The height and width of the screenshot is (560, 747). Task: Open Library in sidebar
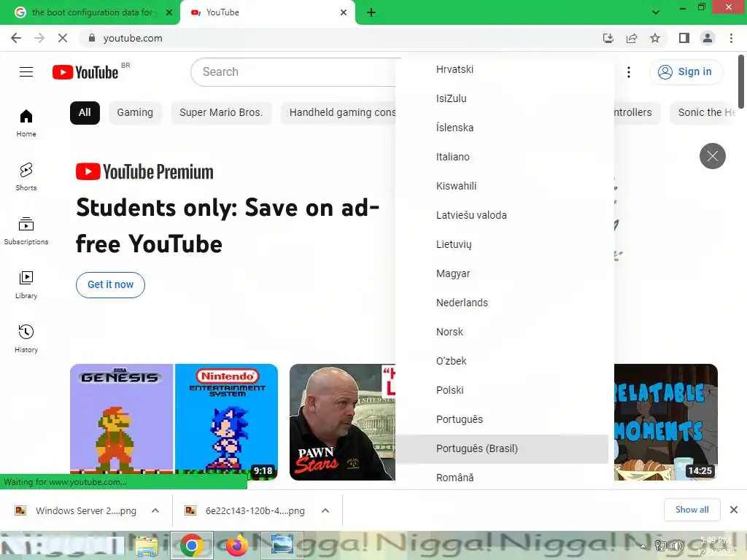pyautogui.click(x=26, y=284)
